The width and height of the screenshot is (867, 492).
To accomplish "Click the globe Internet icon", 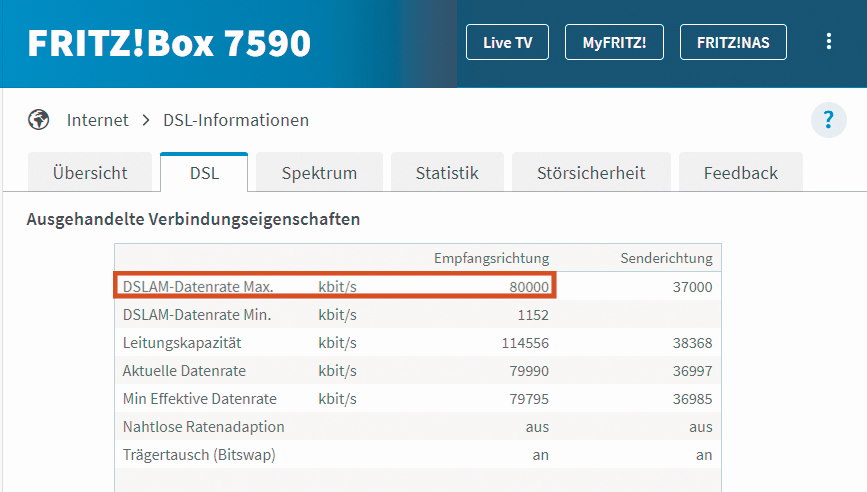I will [39, 119].
